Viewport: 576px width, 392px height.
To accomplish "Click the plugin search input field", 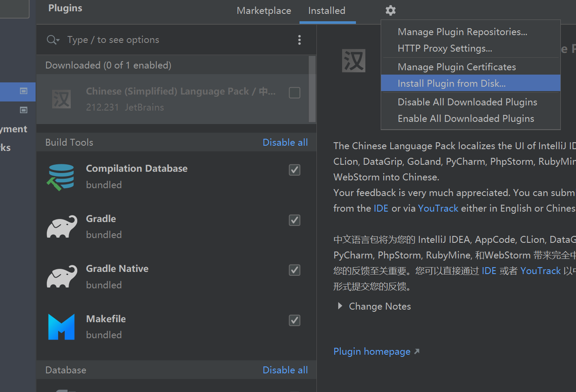I will tap(174, 40).
